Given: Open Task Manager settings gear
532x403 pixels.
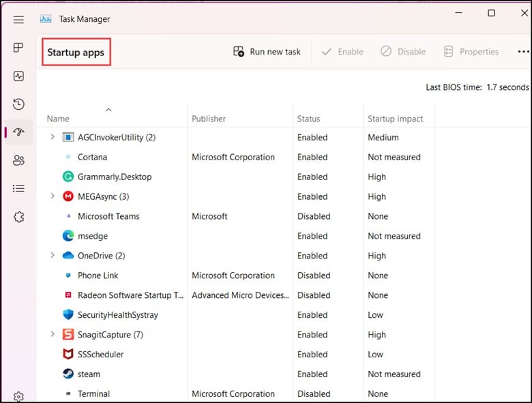Looking at the screenshot, I should coord(18,397).
